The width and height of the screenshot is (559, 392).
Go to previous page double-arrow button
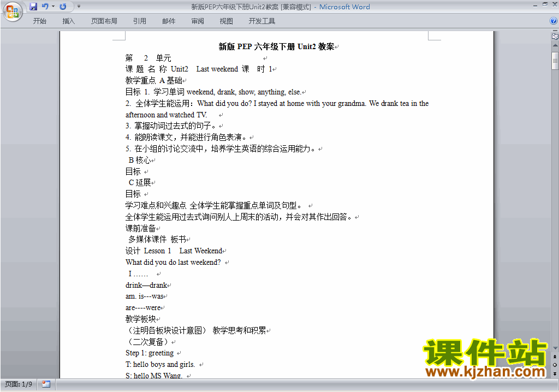click(555, 357)
